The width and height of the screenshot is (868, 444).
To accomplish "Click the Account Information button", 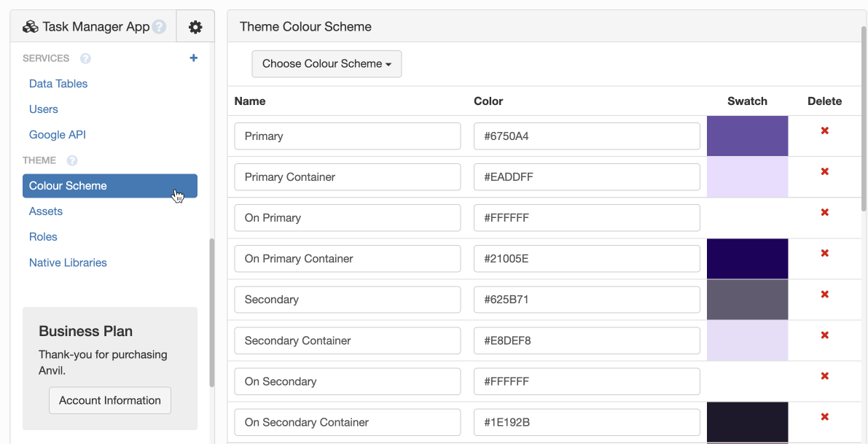I will pyautogui.click(x=109, y=400).
